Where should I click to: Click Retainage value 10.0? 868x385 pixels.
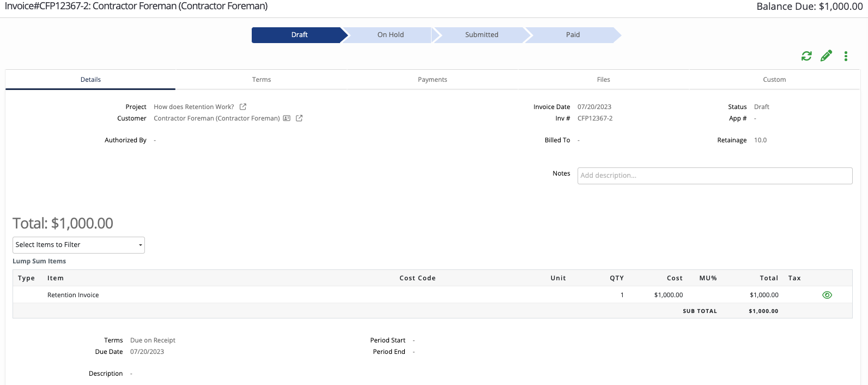[x=760, y=140]
